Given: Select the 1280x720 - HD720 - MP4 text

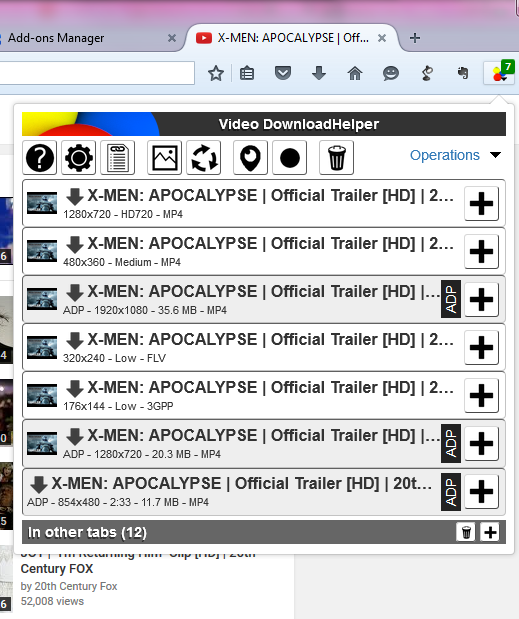Looking at the screenshot, I should tap(123, 214).
